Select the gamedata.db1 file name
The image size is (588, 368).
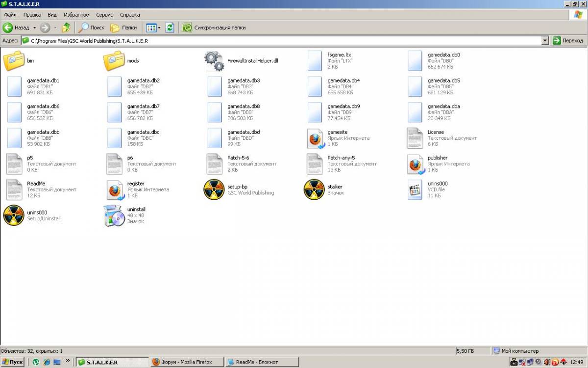pos(43,80)
